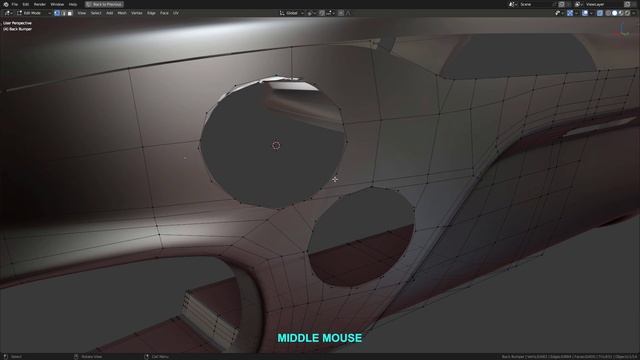Image resolution: width=640 pixels, height=360 pixels.
Task: Open the Add menu in viewport header
Action: point(109,13)
